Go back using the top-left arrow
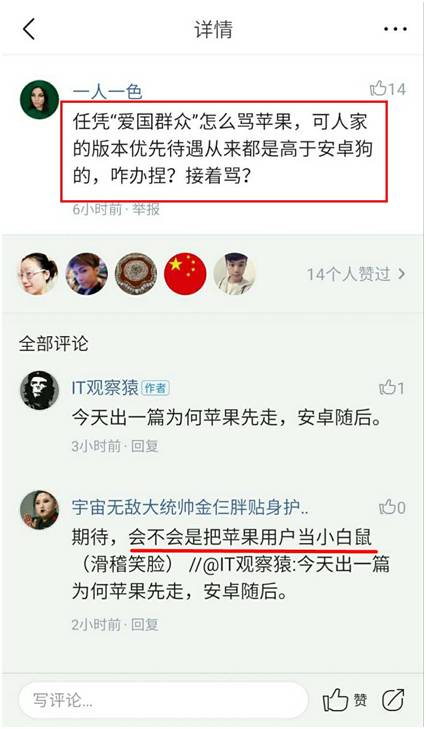426x729 pixels. (29, 30)
